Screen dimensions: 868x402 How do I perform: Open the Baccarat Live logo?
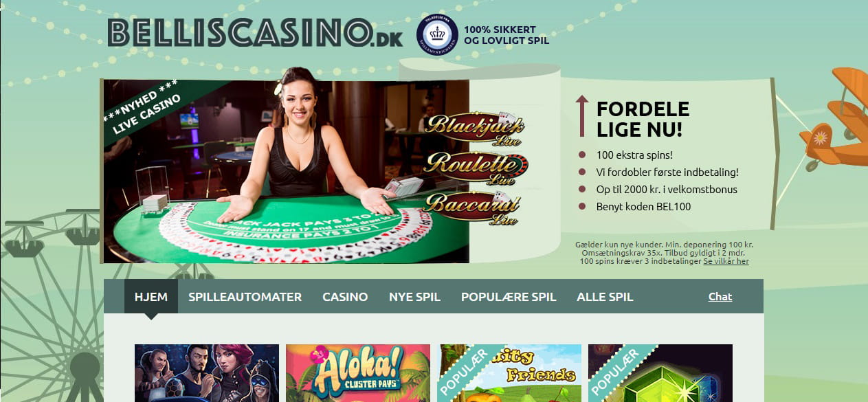coord(471,209)
